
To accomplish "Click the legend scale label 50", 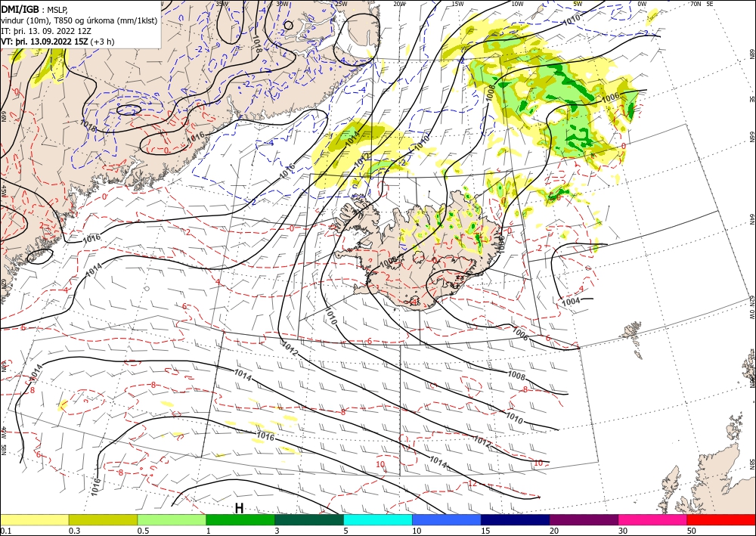I will coord(692,531).
